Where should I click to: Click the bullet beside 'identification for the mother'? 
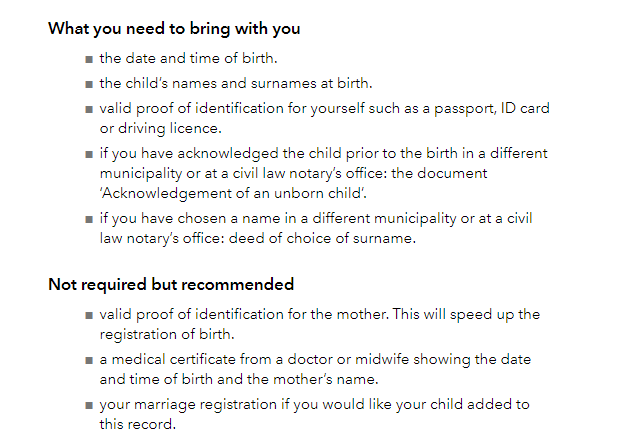coord(89,316)
